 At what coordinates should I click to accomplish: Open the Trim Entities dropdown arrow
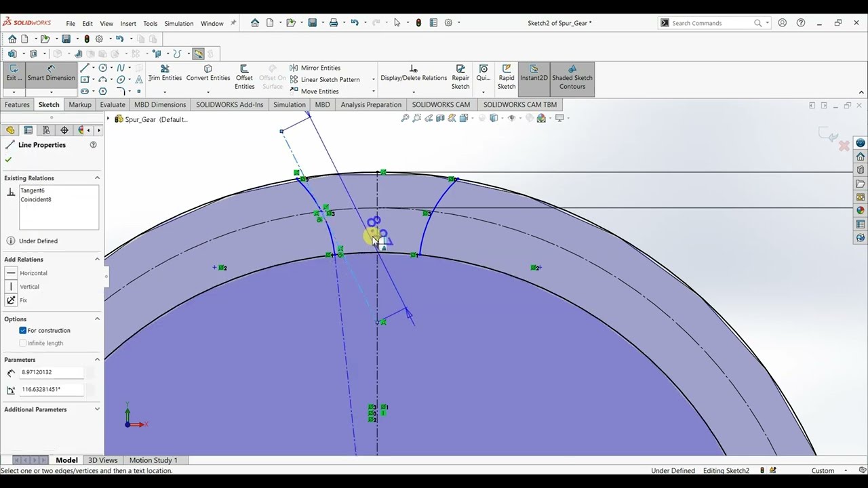(x=165, y=91)
